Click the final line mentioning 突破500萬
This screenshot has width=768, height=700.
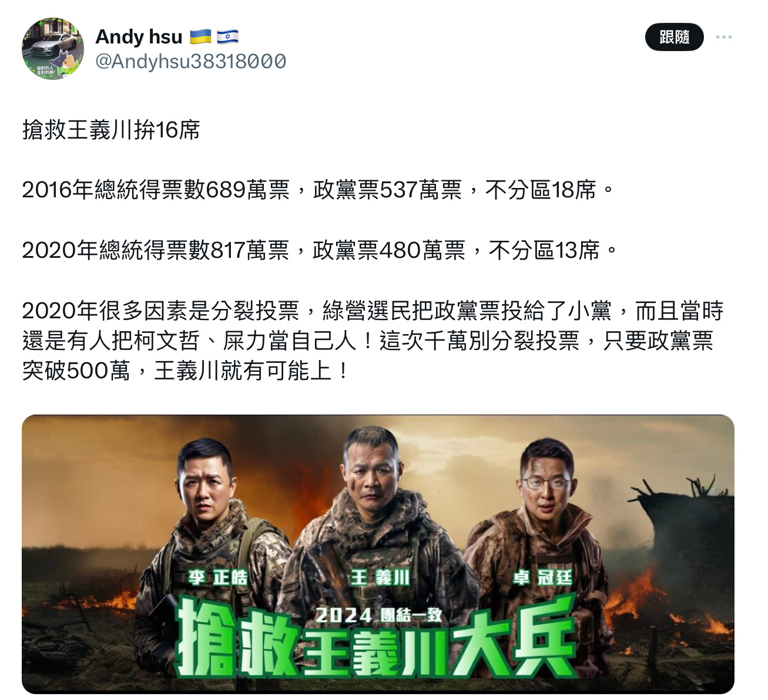click(186, 371)
